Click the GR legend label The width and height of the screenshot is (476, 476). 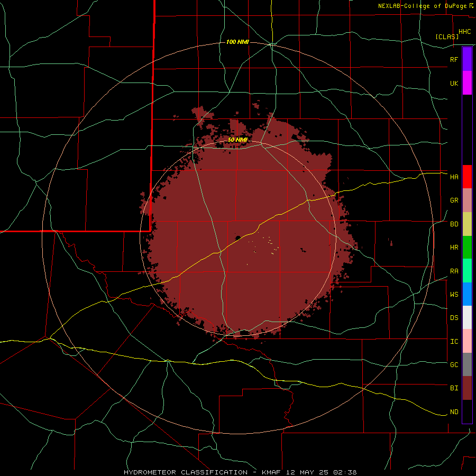click(454, 200)
